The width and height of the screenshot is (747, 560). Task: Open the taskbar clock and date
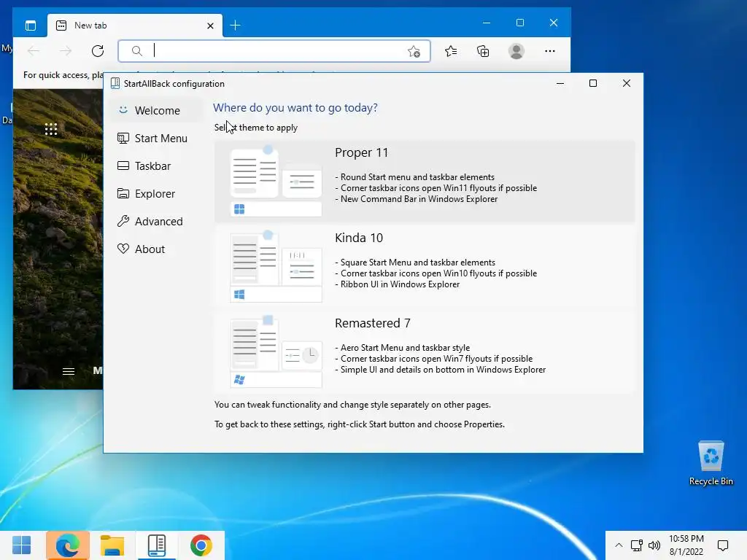[x=686, y=545]
